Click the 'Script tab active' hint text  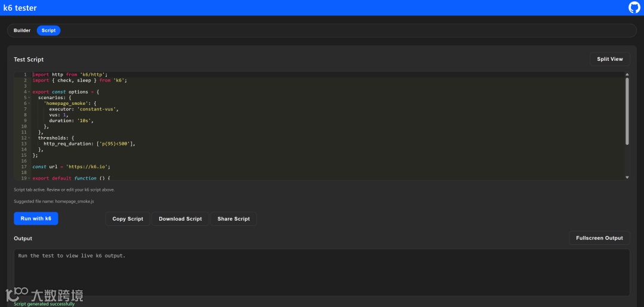pos(64,190)
